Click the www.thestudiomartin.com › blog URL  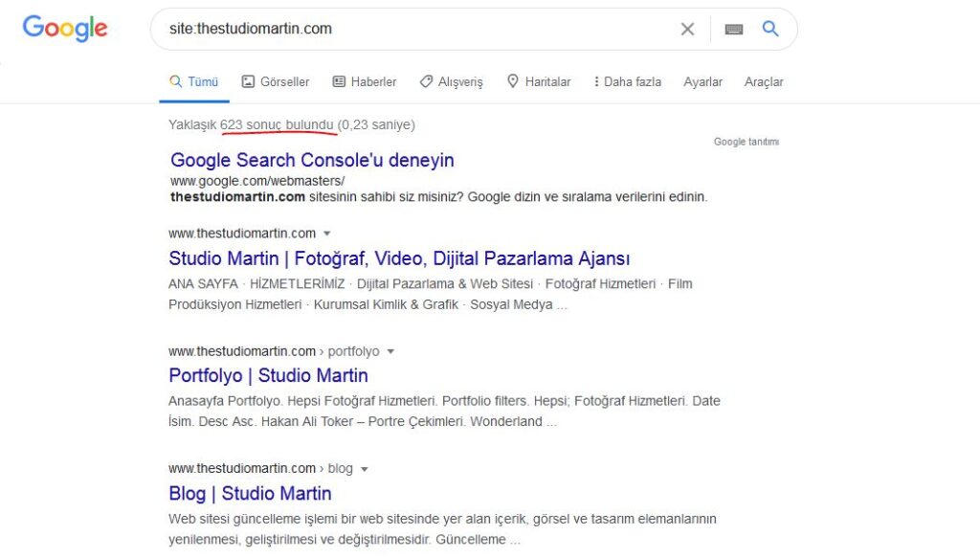click(x=260, y=469)
